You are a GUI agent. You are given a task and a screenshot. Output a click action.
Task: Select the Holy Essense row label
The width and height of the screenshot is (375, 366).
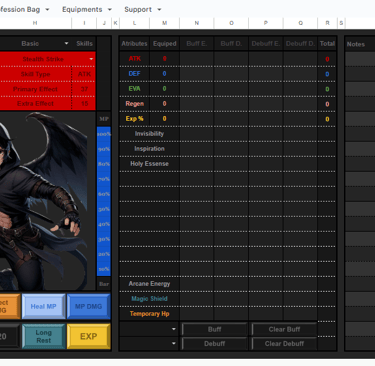click(x=149, y=164)
